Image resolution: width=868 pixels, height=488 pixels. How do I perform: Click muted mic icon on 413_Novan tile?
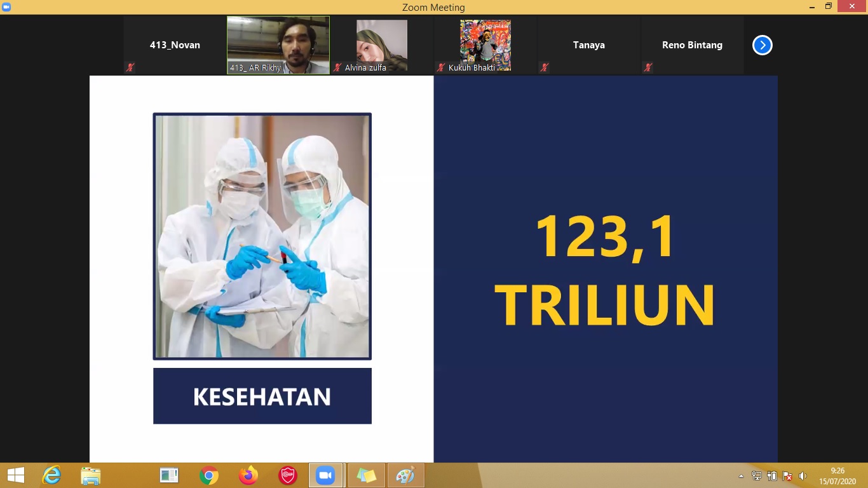[x=130, y=67]
